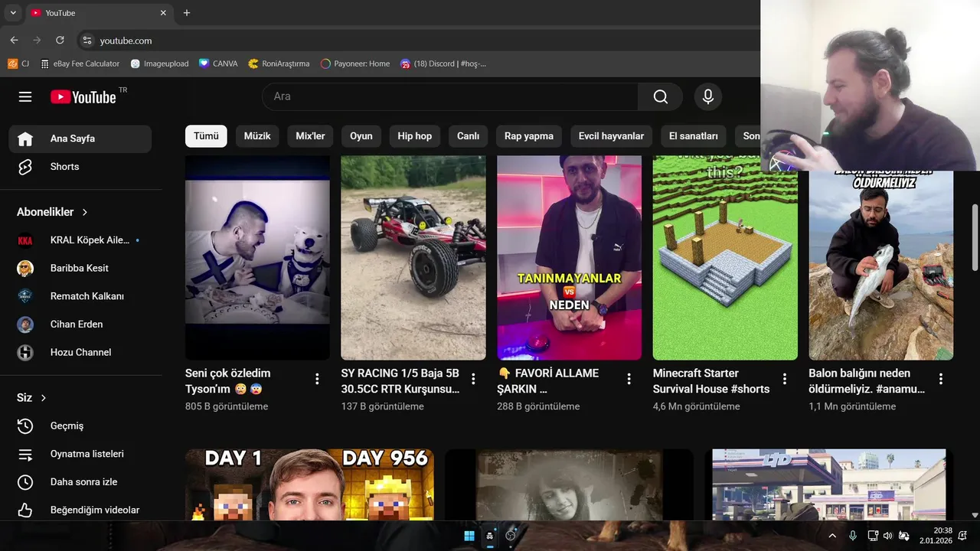
Task: Play the Minecraft survival house thumbnail
Action: tap(725, 258)
